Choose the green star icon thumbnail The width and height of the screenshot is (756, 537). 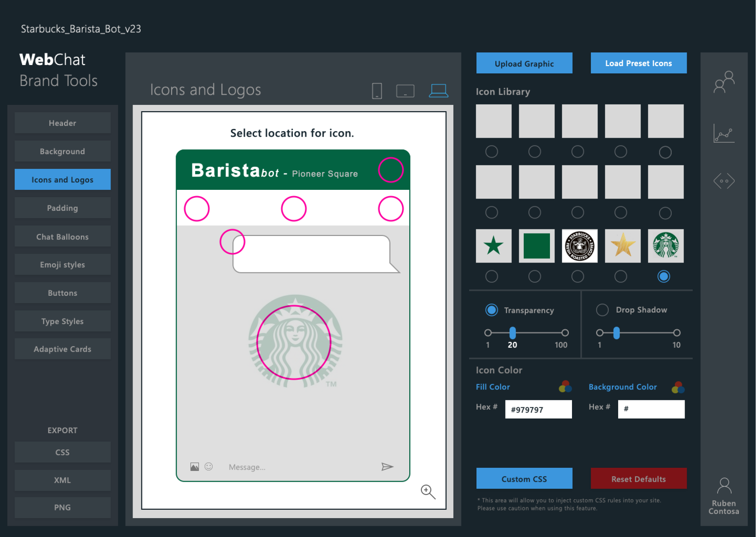(494, 246)
